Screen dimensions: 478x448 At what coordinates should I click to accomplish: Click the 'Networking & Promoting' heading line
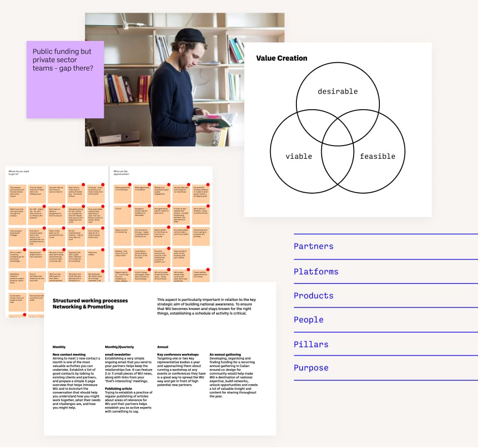[x=83, y=306]
